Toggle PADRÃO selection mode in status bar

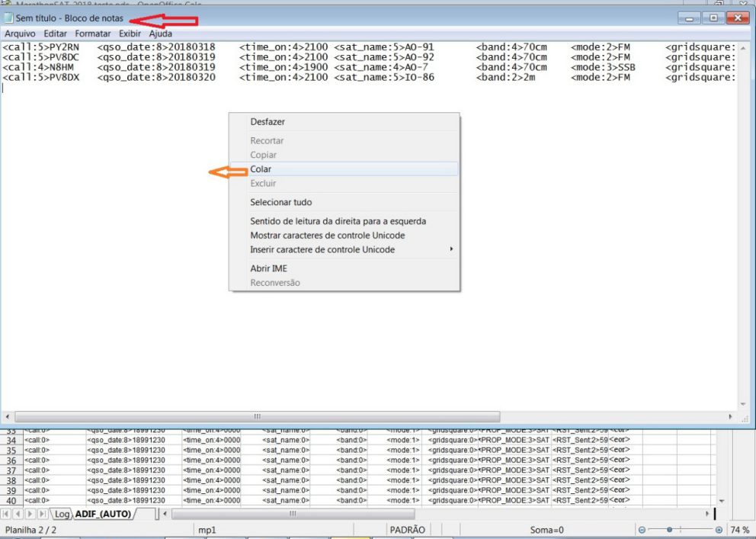(x=407, y=529)
